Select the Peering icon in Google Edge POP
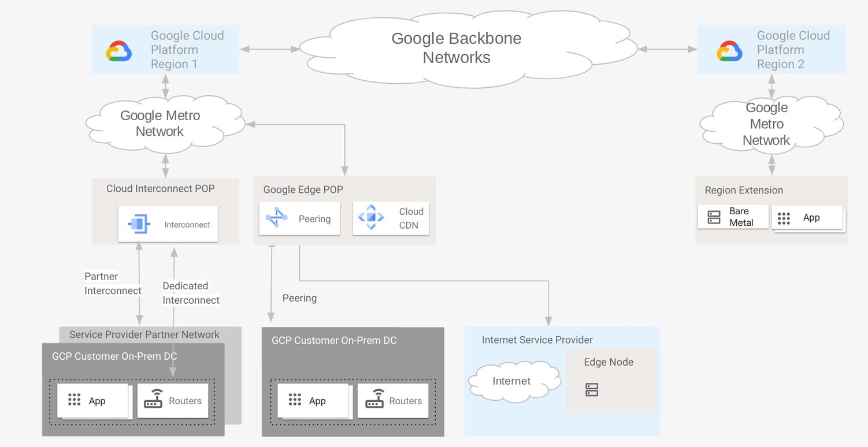This screenshot has height=447, width=868. (x=276, y=218)
